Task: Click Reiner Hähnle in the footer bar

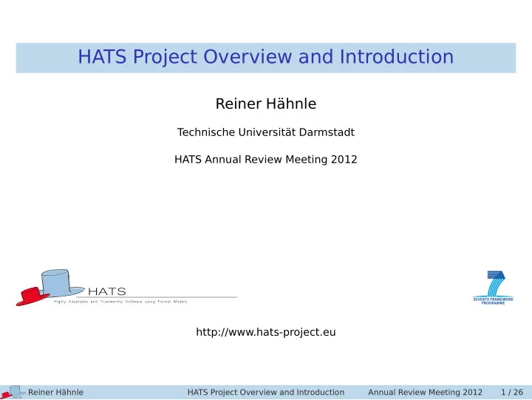Action: pyautogui.click(x=55, y=392)
